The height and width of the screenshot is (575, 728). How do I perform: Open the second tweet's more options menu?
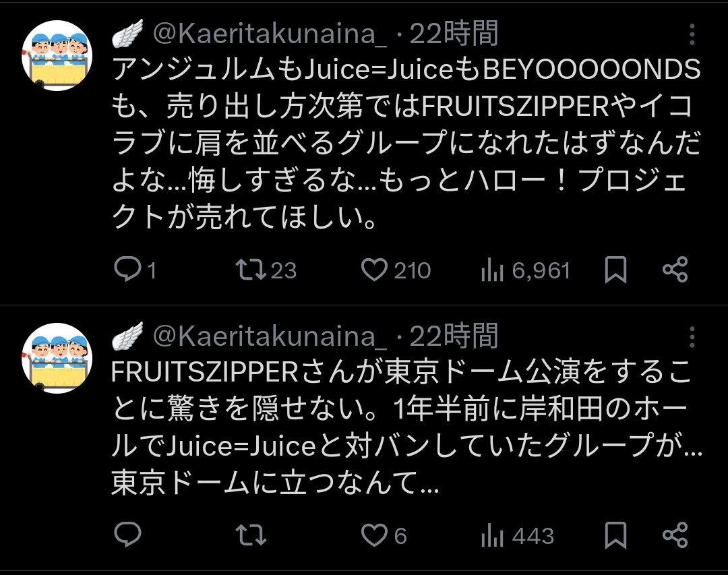(692, 337)
